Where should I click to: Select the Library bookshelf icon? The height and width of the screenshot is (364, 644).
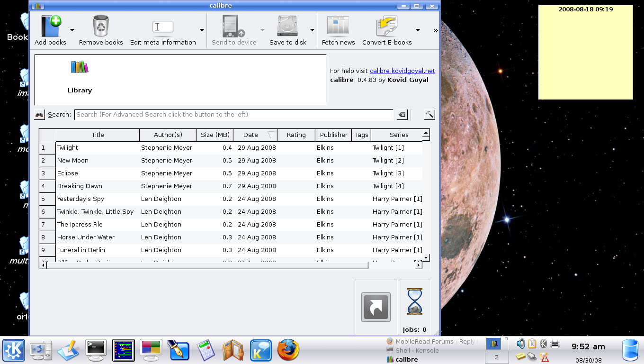pyautogui.click(x=80, y=67)
